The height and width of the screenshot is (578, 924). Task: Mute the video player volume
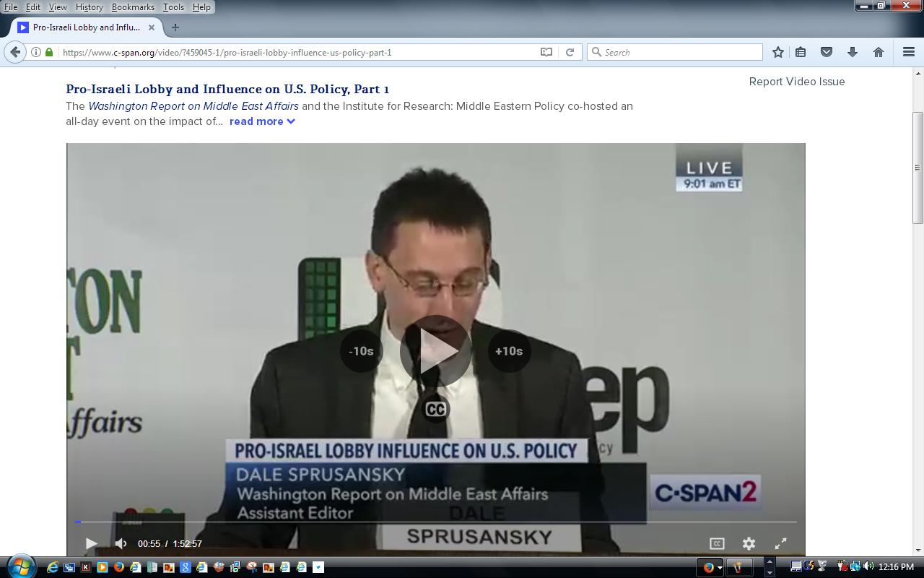[121, 543]
